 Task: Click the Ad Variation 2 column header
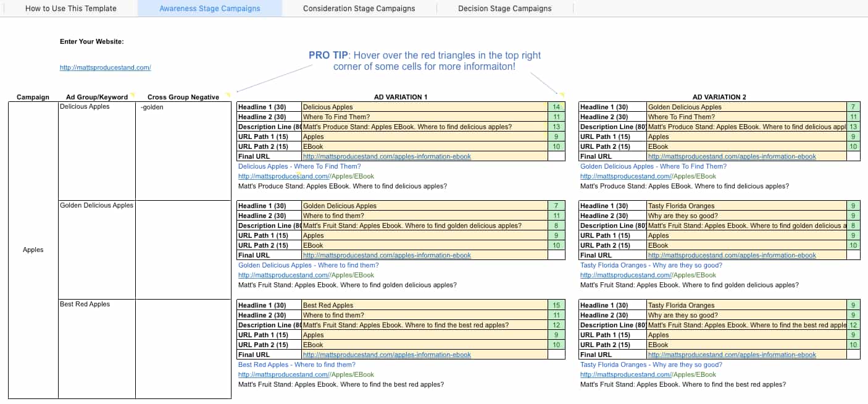point(719,97)
